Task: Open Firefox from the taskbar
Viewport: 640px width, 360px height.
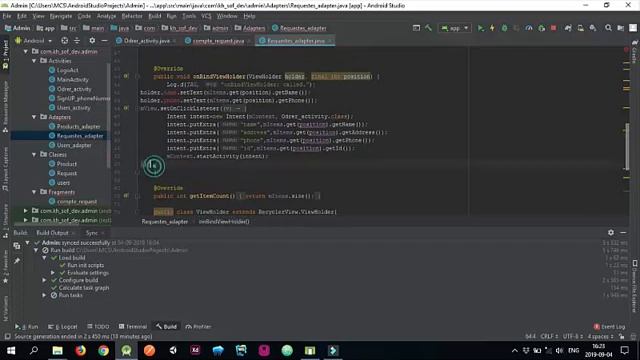Action: point(80,351)
